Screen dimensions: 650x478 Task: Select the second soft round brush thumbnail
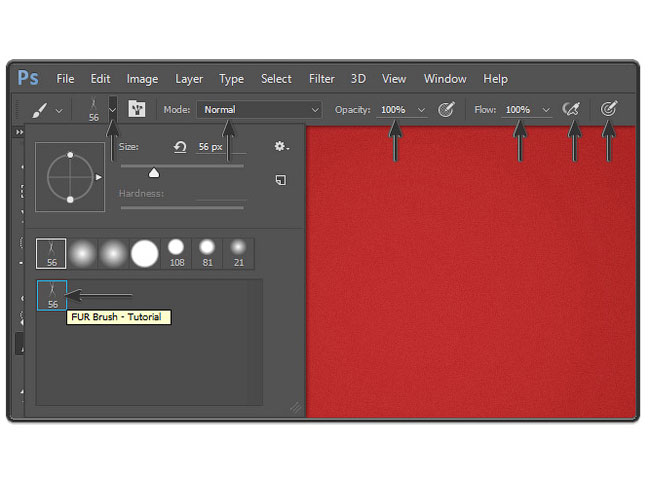coord(113,253)
